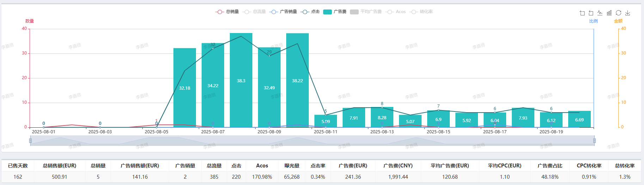
Task: Enable the 总流量 legend series
Action: click(254, 12)
